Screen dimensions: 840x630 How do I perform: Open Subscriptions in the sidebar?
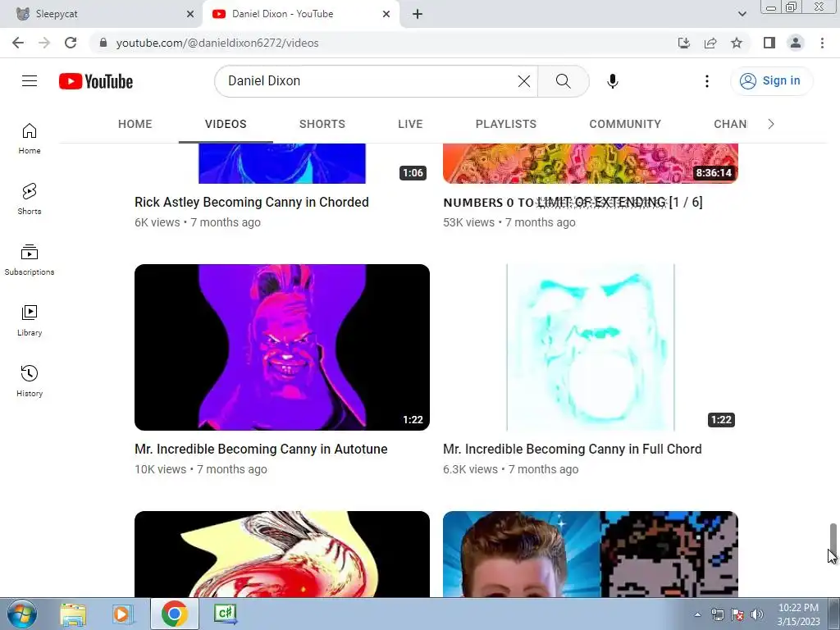click(x=30, y=260)
